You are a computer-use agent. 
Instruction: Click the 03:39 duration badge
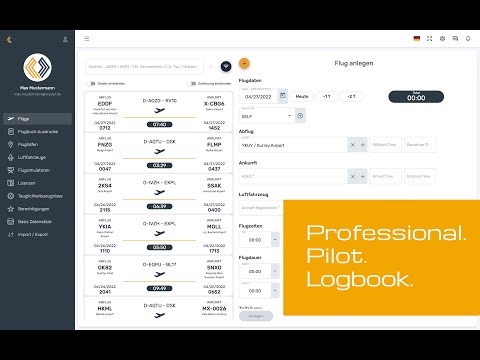[x=159, y=166]
